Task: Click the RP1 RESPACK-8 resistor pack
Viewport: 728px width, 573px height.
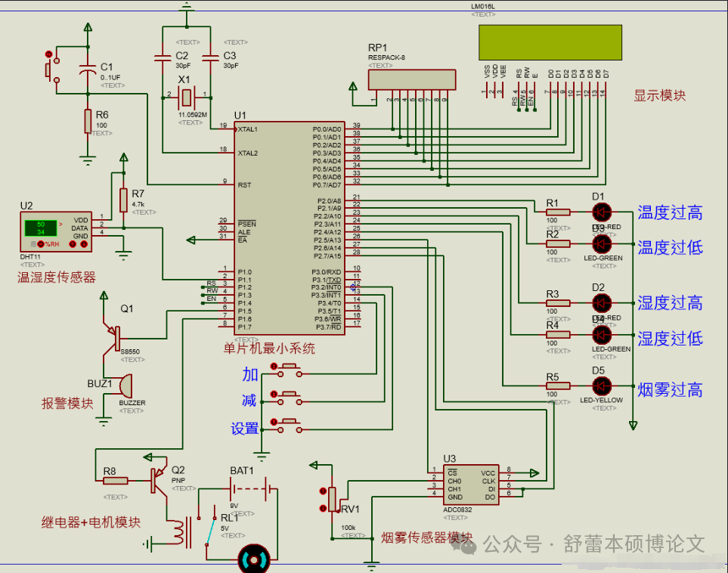Action: click(x=412, y=79)
